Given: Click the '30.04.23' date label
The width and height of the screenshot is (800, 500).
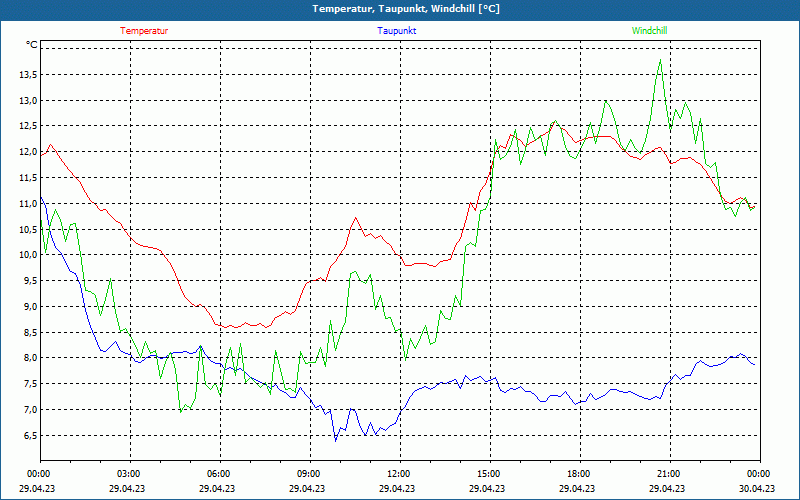Looking at the screenshot, I should point(758,488).
